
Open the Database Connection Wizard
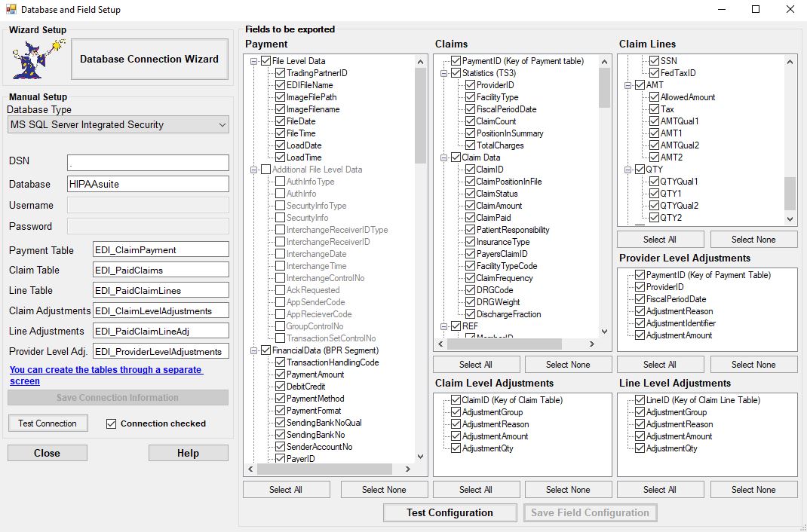click(149, 59)
